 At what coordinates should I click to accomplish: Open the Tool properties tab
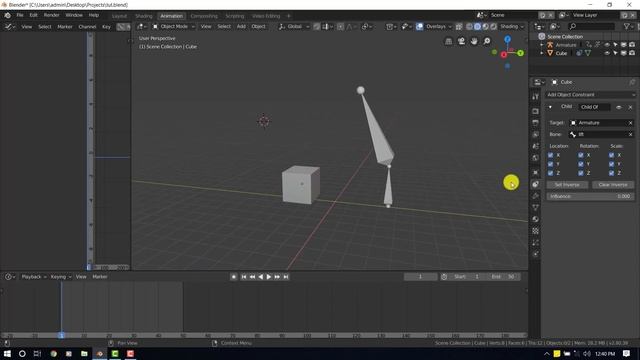click(x=536, y=96)
